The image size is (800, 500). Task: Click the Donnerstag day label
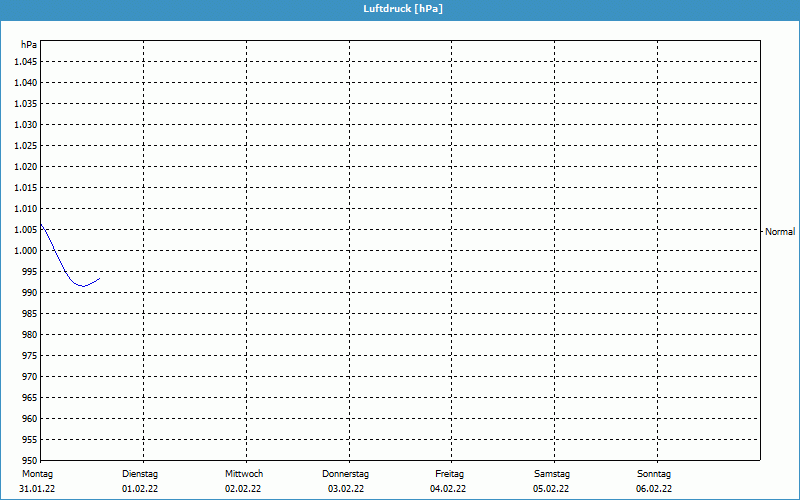pos(346,473)
